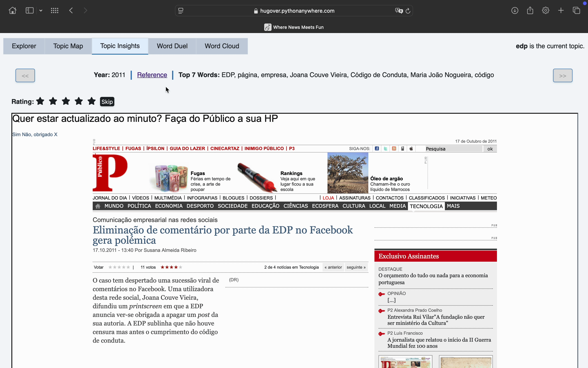Open the TECNOLOGIA section in navbar
This screenshot has height=368, width=588.
(426, 206)
